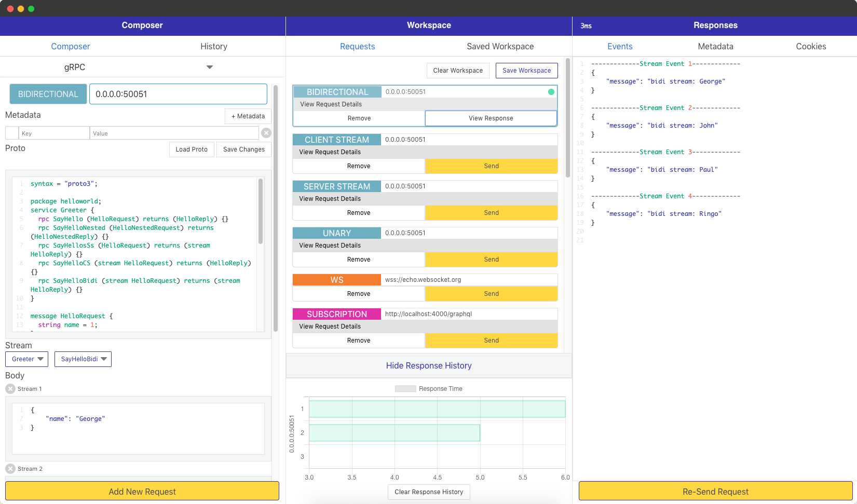Click Add New Request

(142, 491)
